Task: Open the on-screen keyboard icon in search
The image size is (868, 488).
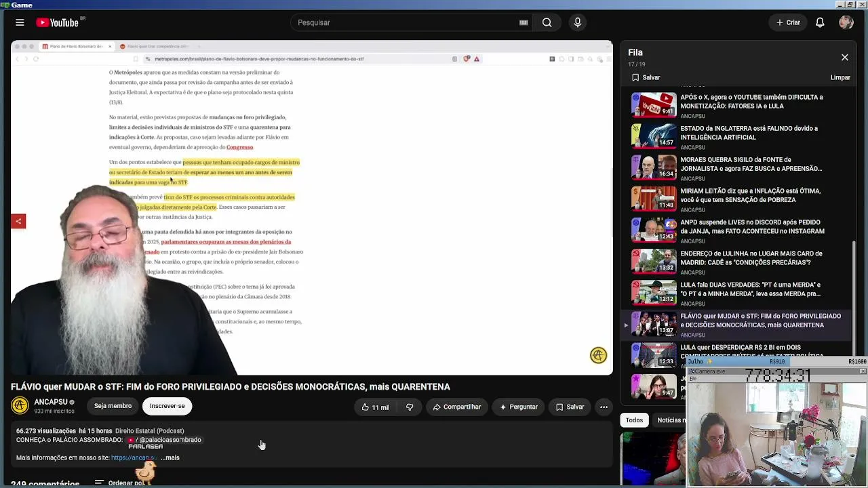Action: coord(524,22)
